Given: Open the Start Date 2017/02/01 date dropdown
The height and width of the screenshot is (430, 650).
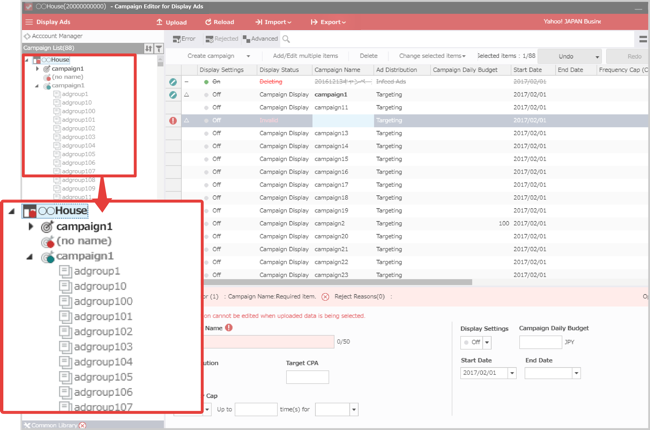Looking at the screenshot, I should pos(512,373).
